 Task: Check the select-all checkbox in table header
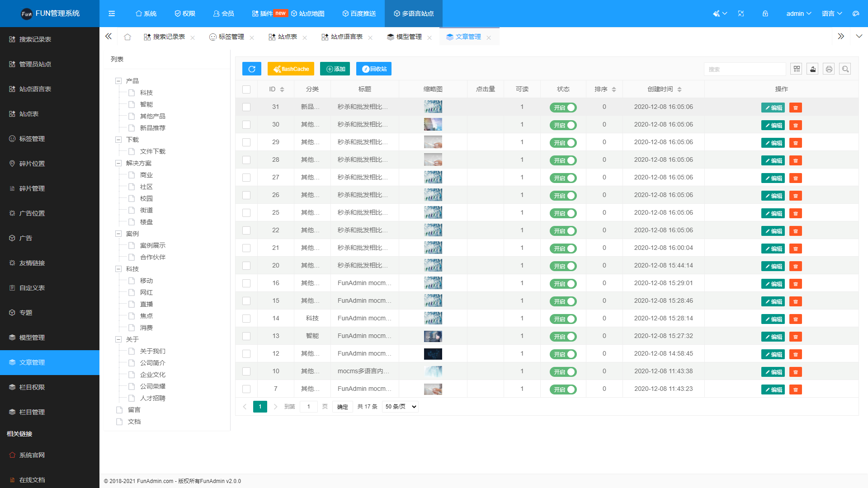[x=246, y=89]
